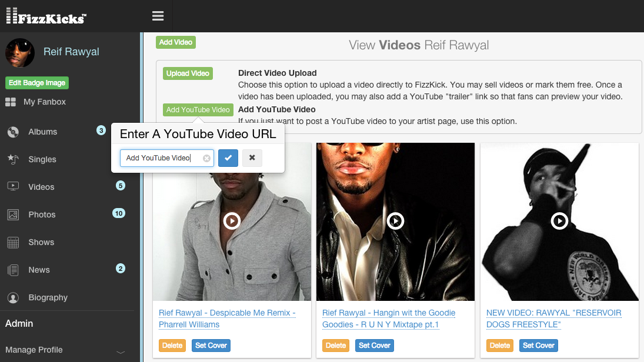The height and width of the screenshot is (362, 644).
Task: Click the FizzKicks logo
Action: (x=46, y=16)
